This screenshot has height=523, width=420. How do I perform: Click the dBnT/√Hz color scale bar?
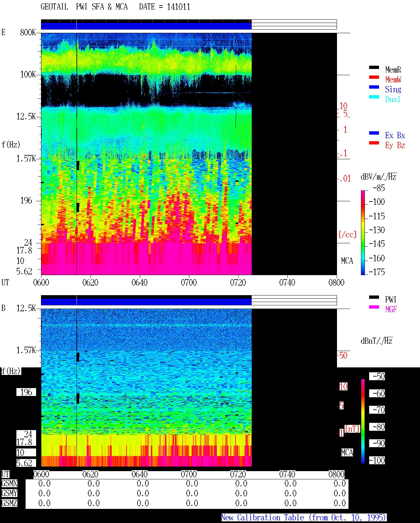point(363,421)
